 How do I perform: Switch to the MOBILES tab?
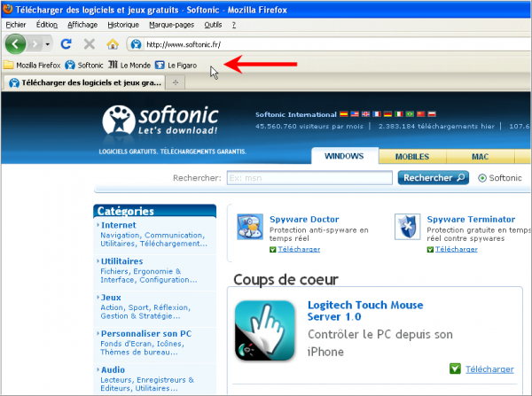(x=411, y=157)
